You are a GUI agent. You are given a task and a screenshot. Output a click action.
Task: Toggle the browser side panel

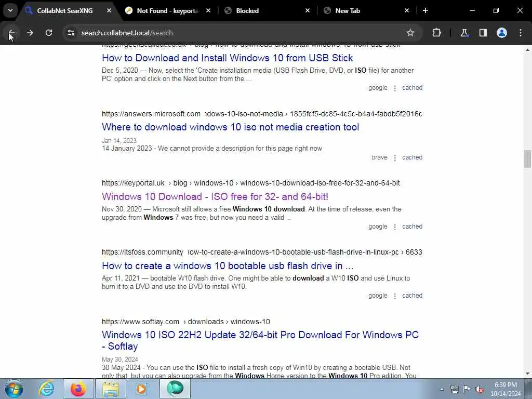483,33
